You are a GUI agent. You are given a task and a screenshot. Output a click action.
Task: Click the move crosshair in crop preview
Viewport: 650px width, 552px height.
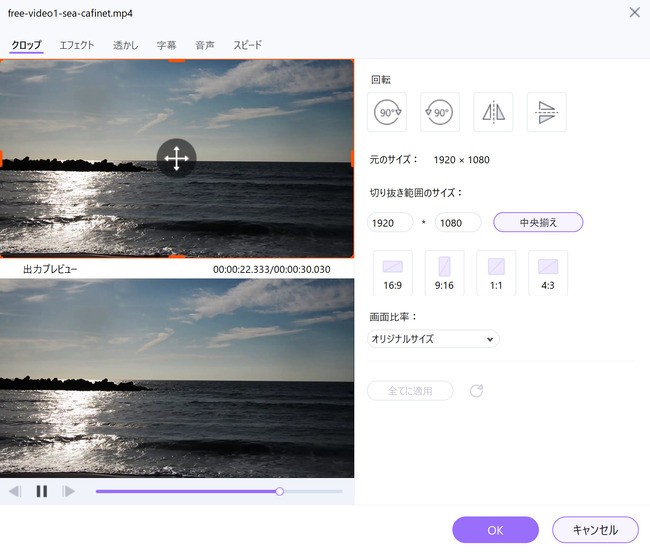pyautogui.click(x=177, y=158)
